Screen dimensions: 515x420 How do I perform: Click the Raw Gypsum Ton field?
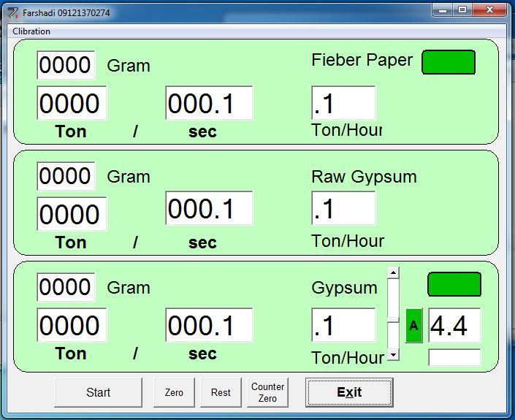(x=72, y=214)
